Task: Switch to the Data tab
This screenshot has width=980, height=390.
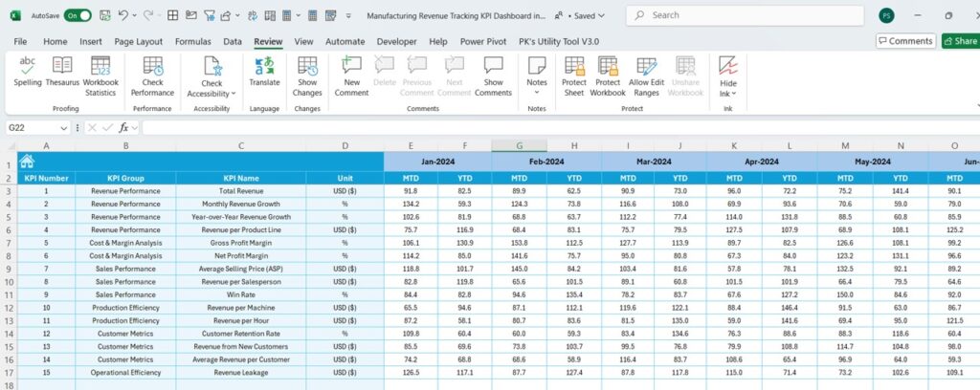Action: (x=233, y=42)
